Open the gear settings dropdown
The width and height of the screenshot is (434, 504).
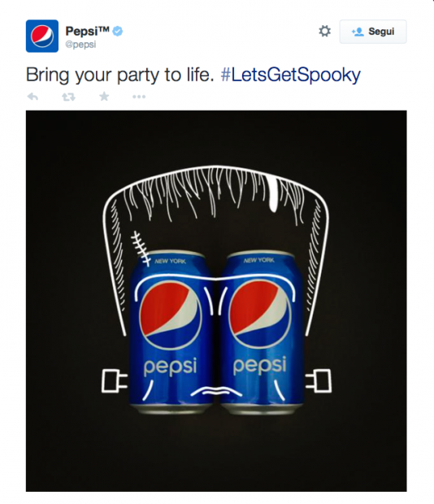324,31
